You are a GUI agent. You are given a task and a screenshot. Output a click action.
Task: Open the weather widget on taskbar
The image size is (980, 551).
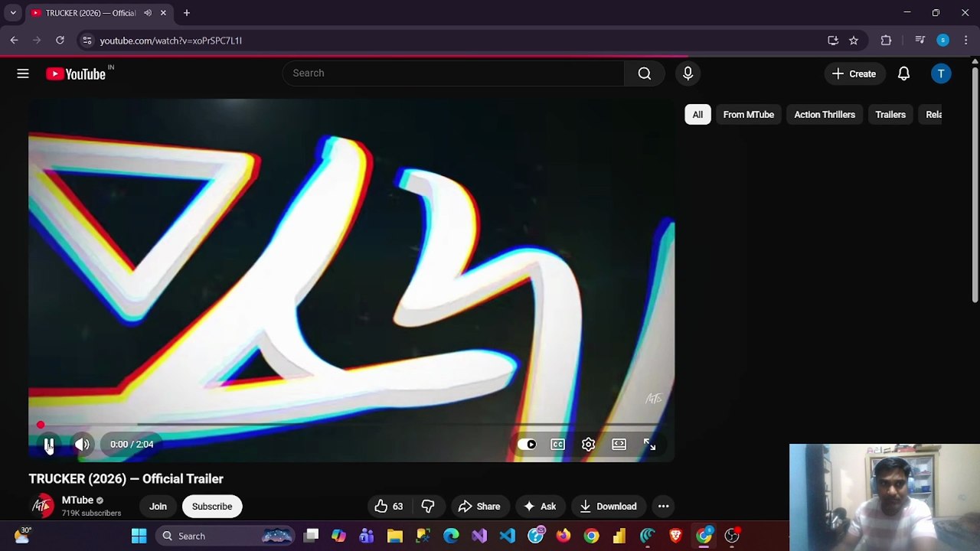coord(21,535)
